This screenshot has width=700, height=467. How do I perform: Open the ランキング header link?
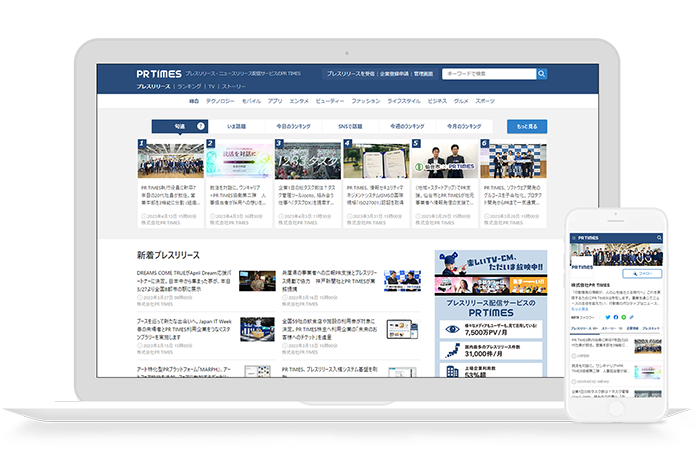click(189, 87)
